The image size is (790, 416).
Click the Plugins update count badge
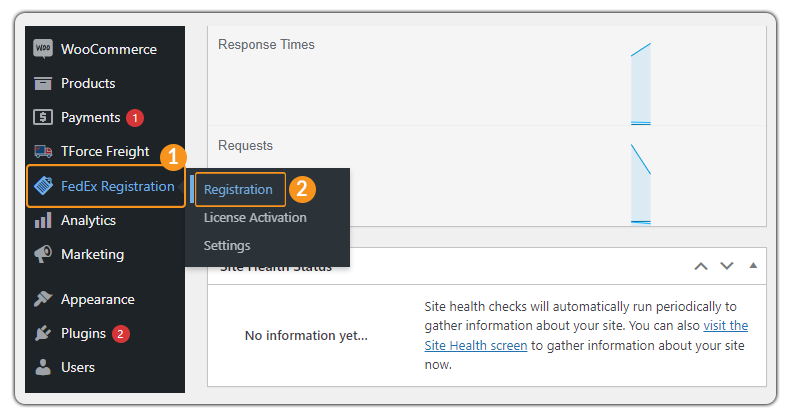120,333
